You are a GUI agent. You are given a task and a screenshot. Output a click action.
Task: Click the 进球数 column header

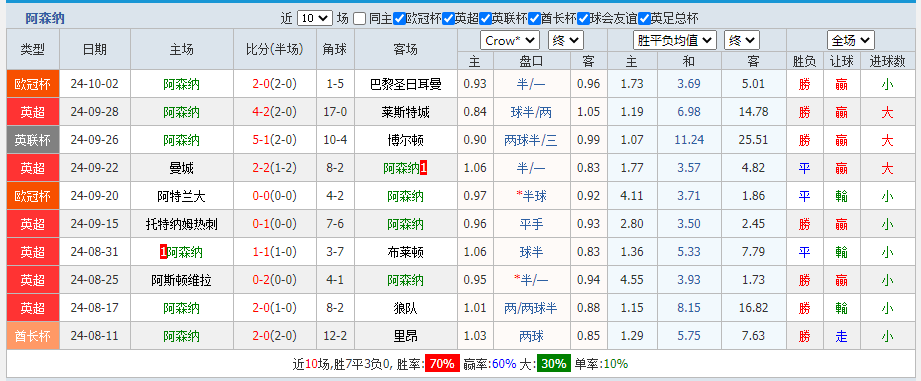click(x=887, y=61)
